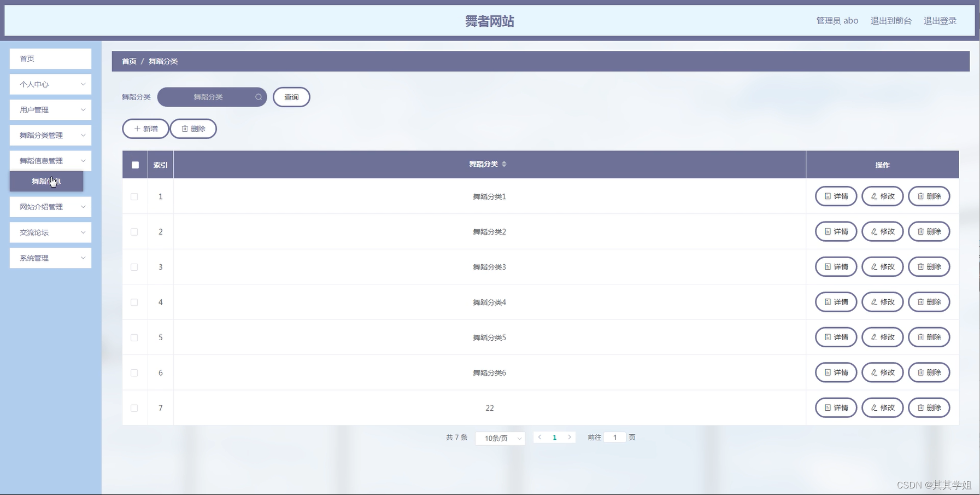
Task: Click the 修改 pencil icon for row 22
Action: click(x=875, y=407)
